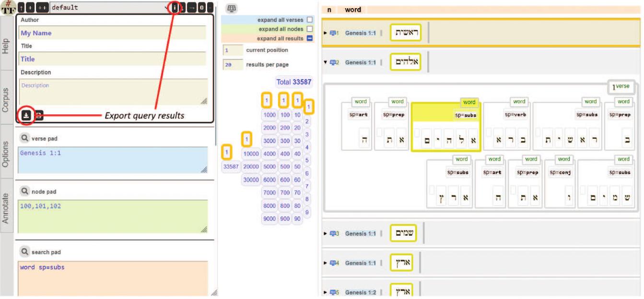Switch to the Options side tab
This screenshot has height=299, width=644.
point(7,151)
